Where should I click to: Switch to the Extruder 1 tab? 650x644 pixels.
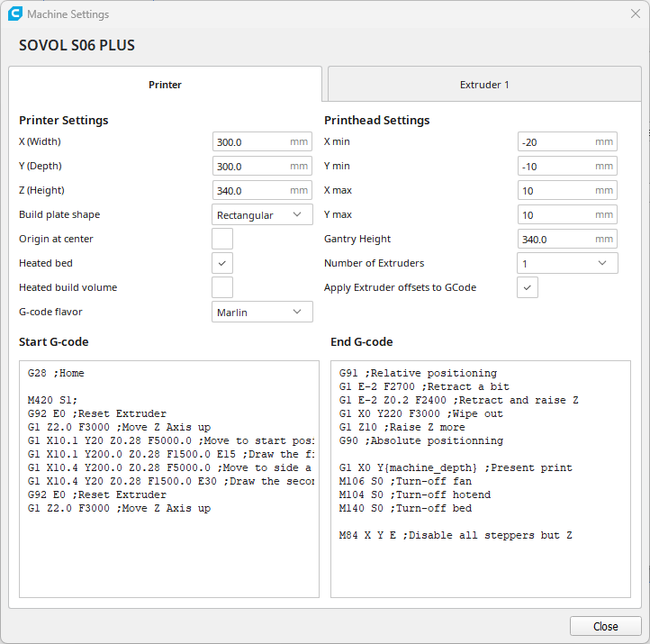[x=484, y=84]
